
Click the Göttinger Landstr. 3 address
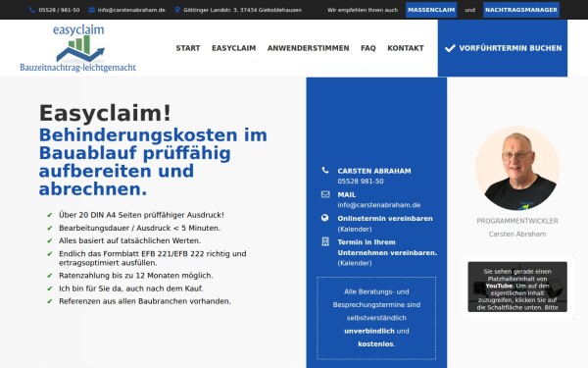point(243,10)
